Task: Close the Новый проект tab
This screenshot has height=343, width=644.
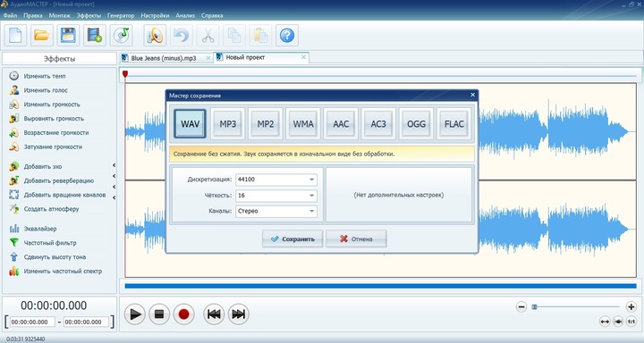Action: tap(303, 57)
